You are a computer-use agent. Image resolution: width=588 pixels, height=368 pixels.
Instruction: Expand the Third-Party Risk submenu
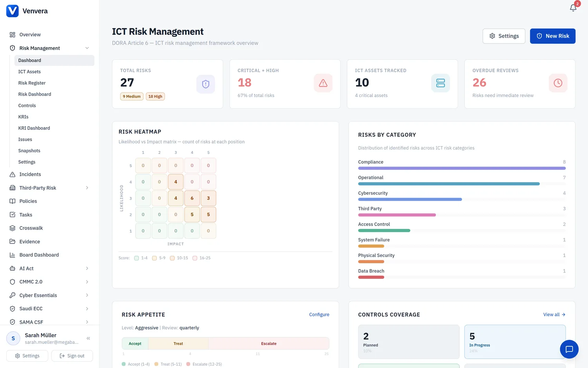coord(87,188)
